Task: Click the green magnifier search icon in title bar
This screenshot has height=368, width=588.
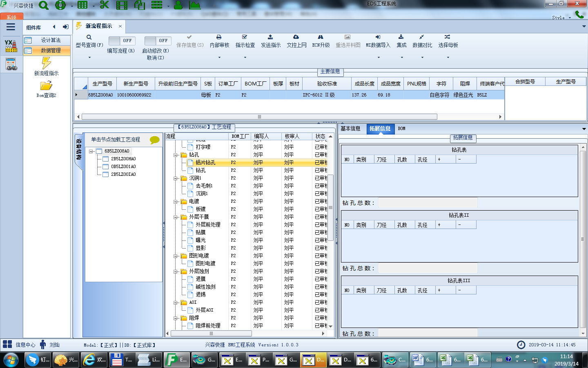Action: click(x=43, y=5)
